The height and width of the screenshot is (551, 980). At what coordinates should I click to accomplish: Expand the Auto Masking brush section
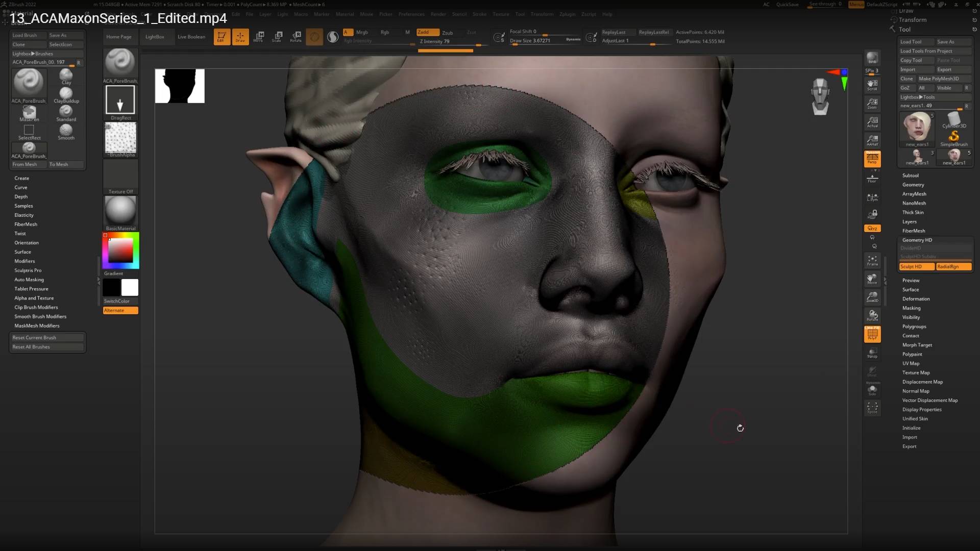(x=29, y=280)
